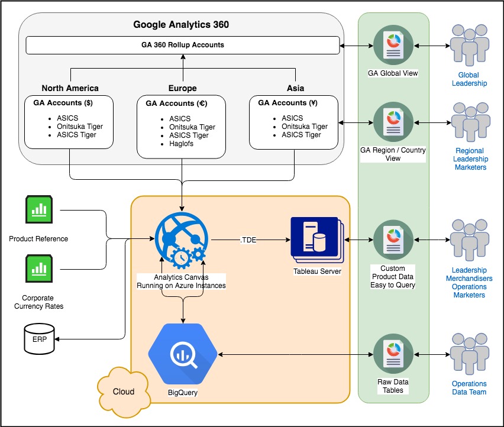The height and width of the screenshot is (427, 504).
Task: Click the Product Reference spreadsheet icon
Action: [x=39, y=209]
